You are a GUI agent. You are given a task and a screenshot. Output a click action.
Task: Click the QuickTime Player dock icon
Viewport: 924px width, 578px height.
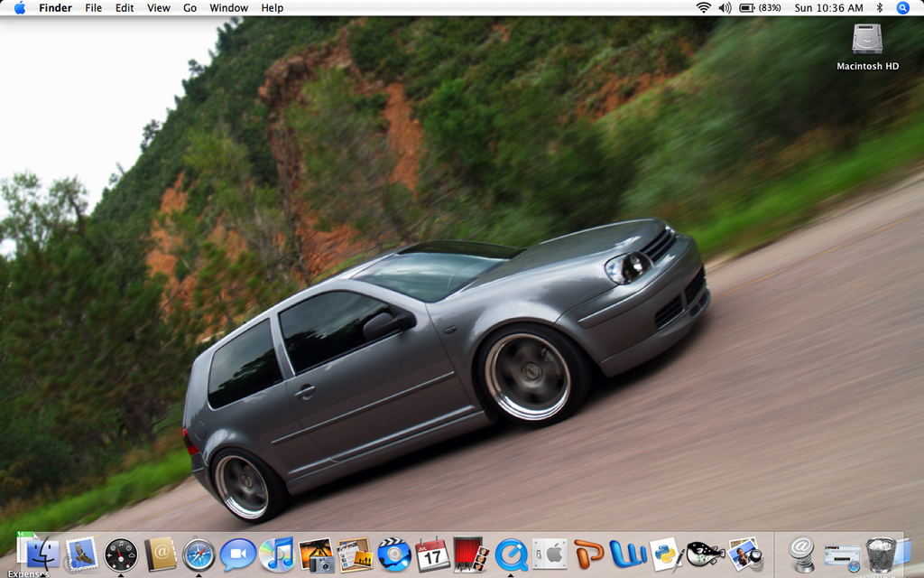(x=511, y=554)
